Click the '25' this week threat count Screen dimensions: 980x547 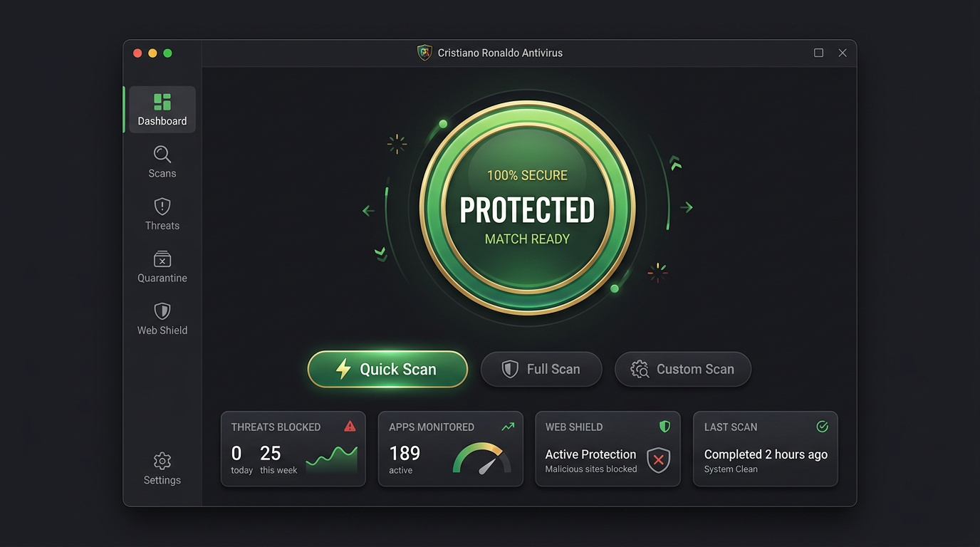point(271,453)
